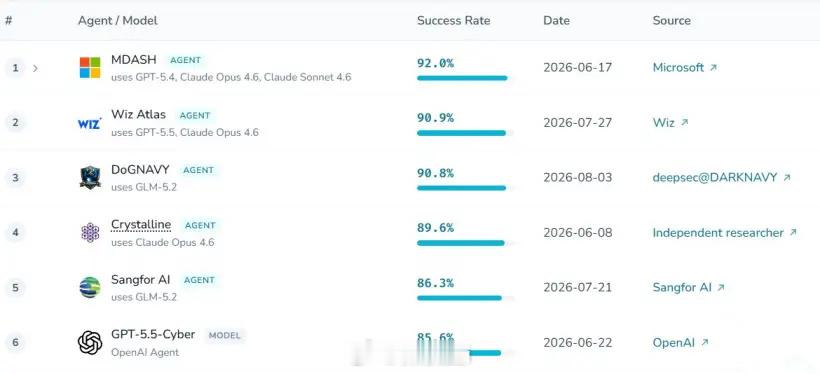Viewport: 820px width, 374px height.
Task: Click the date 2026-06-17
Action: (x=577, y=68)
